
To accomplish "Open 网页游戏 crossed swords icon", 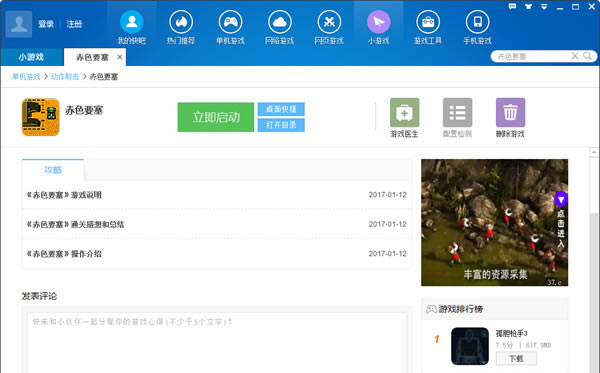I will tap(329, 22).
